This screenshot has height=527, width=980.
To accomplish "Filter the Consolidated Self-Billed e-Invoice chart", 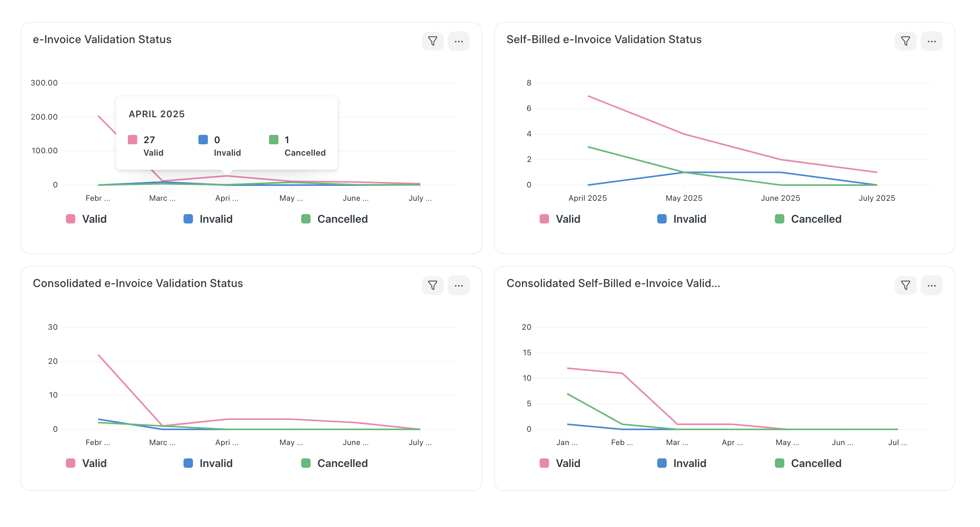I will pyautogui.click(x=905, y=285).
